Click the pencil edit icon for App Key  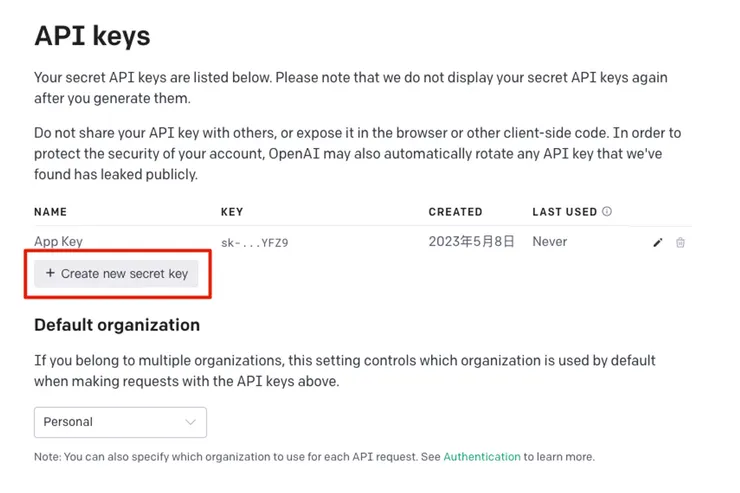(658, 242)
